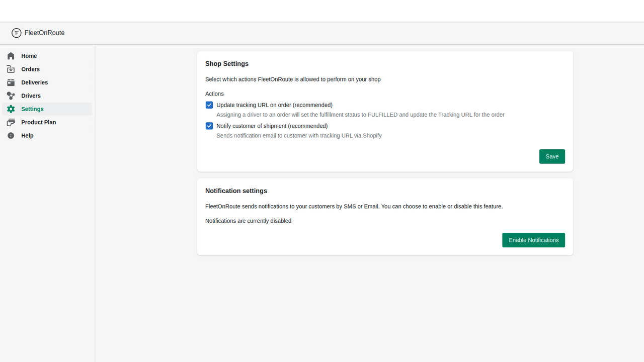Image resolution: width=644 pixels, height=362 pixels.
Task: Click the Product Plan card icon
Action: click(11, 122)
